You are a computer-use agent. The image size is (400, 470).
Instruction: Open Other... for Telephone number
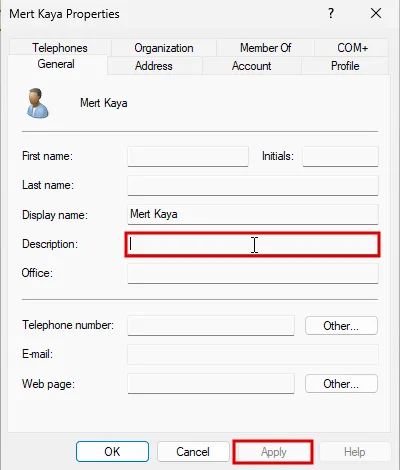point(341,326)
